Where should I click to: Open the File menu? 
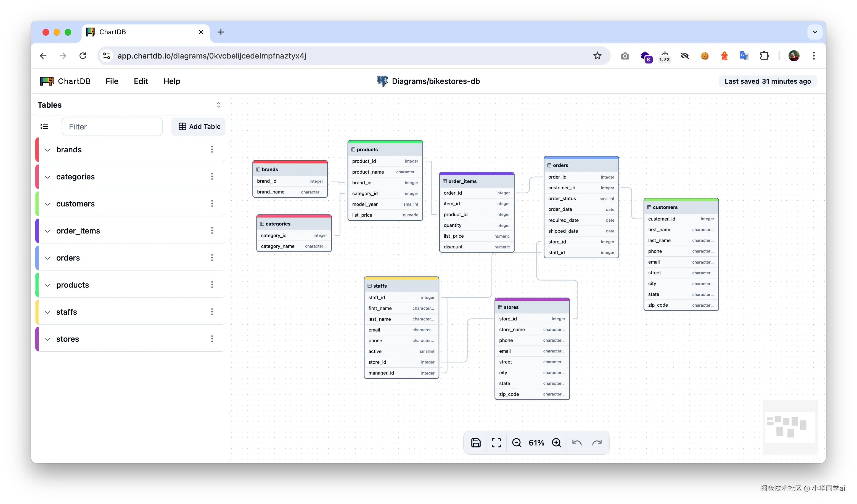[112, 81]
